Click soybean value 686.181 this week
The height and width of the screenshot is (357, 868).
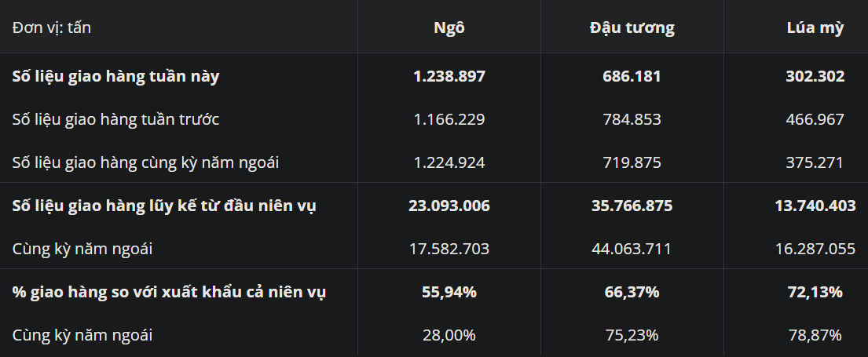pos(632,76)
